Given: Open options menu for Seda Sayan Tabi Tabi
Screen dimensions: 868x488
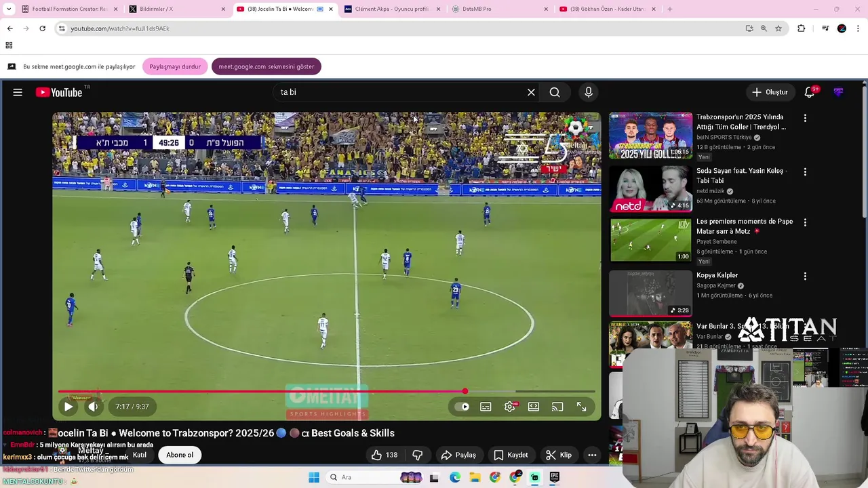Looking at the screenshot, I should pos(805,172).
